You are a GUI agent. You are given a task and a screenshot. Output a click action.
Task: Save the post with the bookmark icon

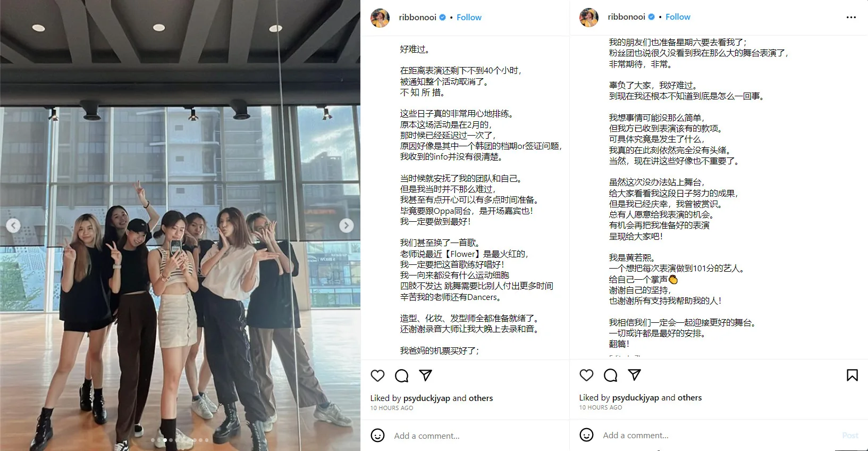852,375
